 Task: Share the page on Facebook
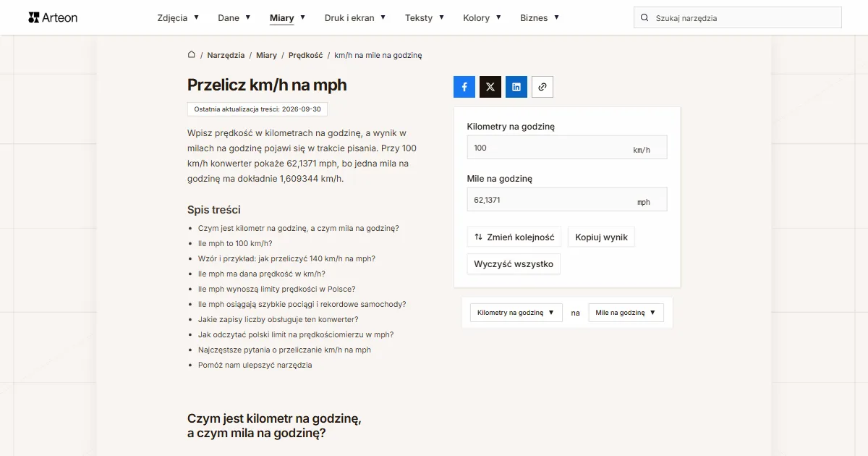click(x=464, y=87)
